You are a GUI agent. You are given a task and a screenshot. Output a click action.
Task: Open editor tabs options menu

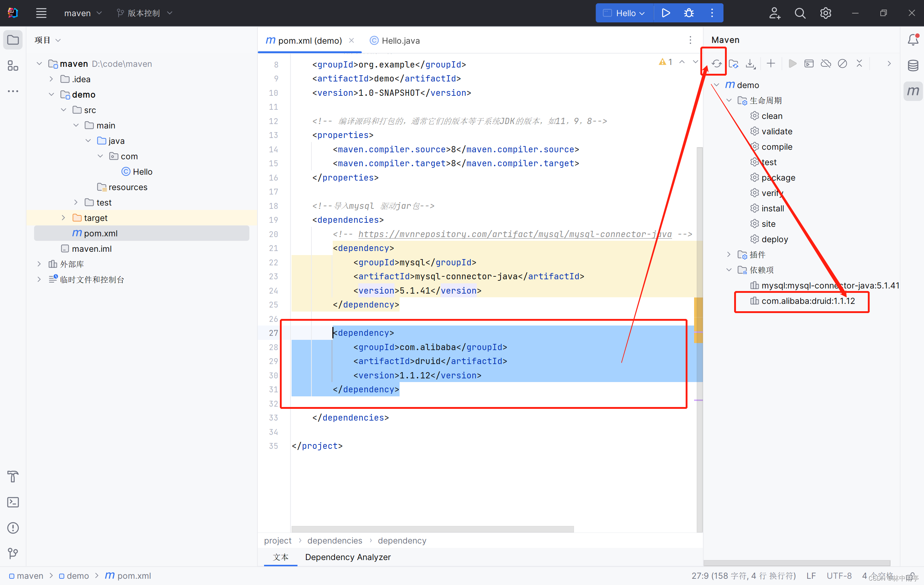(690, 40)
